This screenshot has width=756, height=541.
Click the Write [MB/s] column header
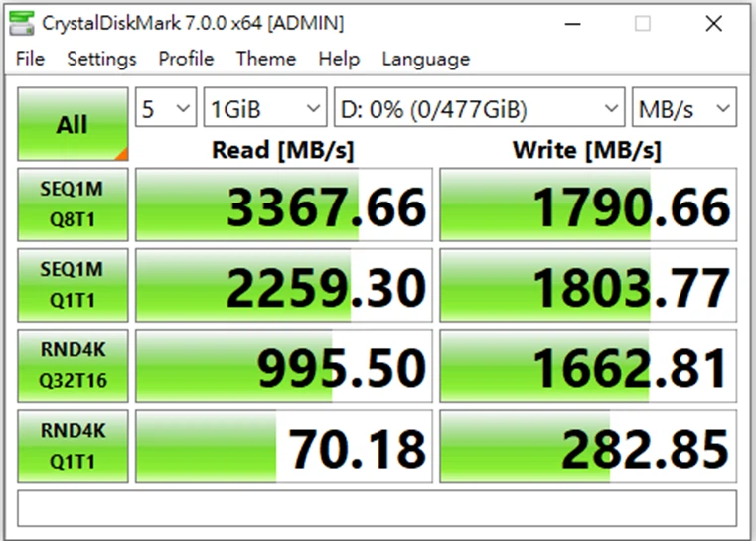587,150
